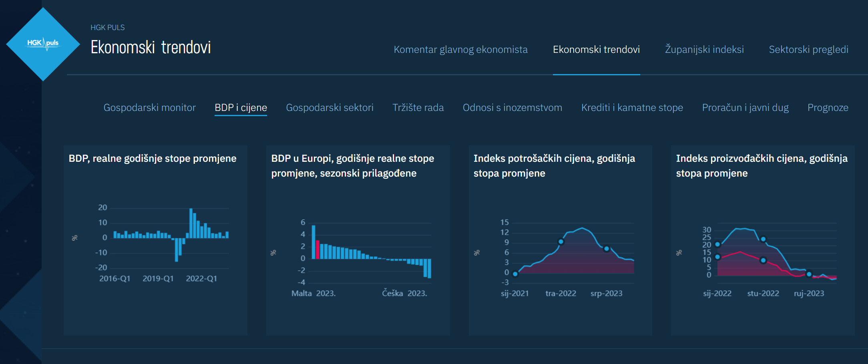Click the 2022-Q1 axis label
The height and width of the screenshot is (364, 868).
click(201, 279)
